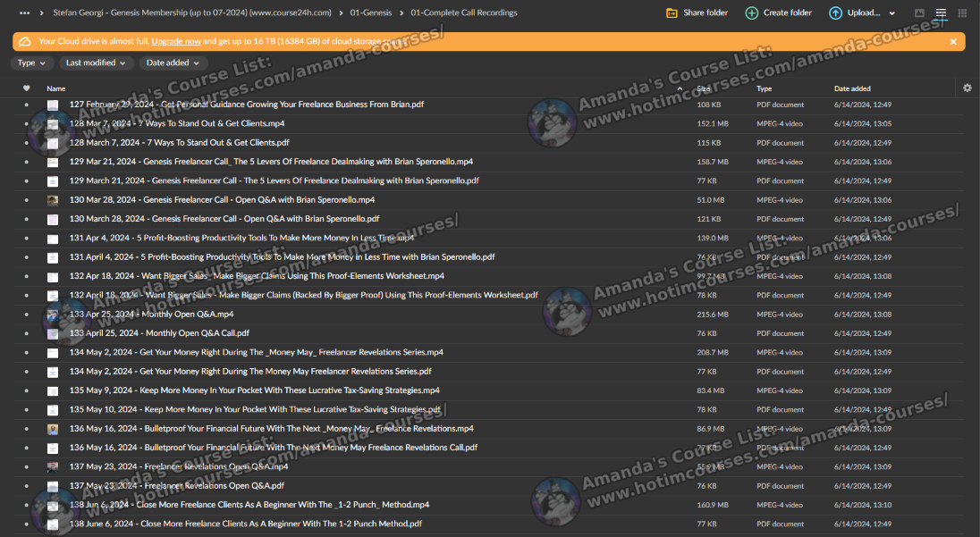Screen dimensions: 980x537
Task: Go to 01-Genesis breadcrumb folder
Action: (374, 13)
